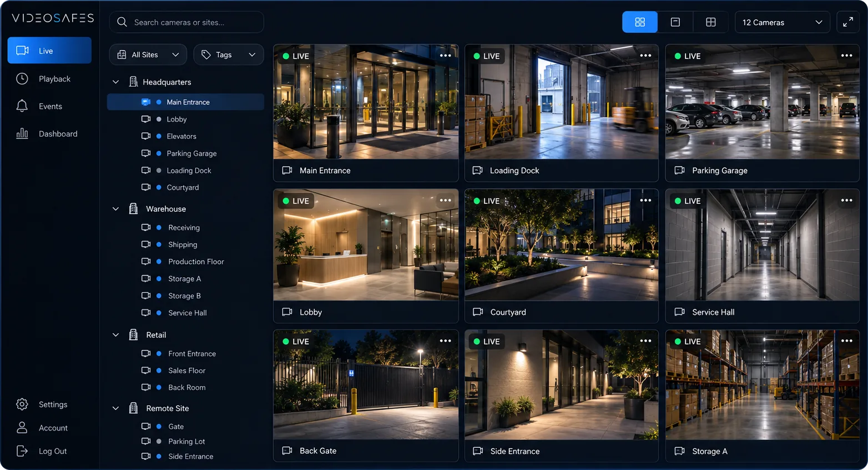This screenshot has height=470, width=868.
Task: Open the Main Entrance live feed thumbnail
Action: (x=366, y=102)
